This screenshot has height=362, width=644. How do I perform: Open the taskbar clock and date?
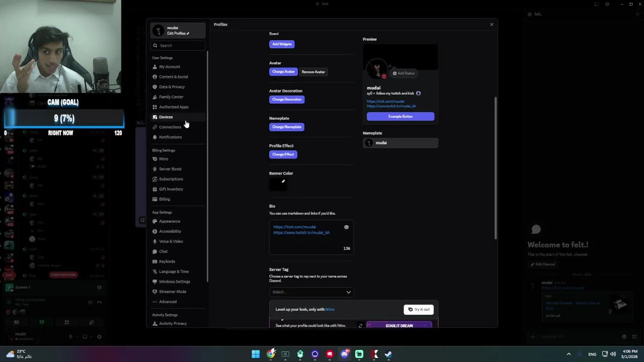point(630,354)
